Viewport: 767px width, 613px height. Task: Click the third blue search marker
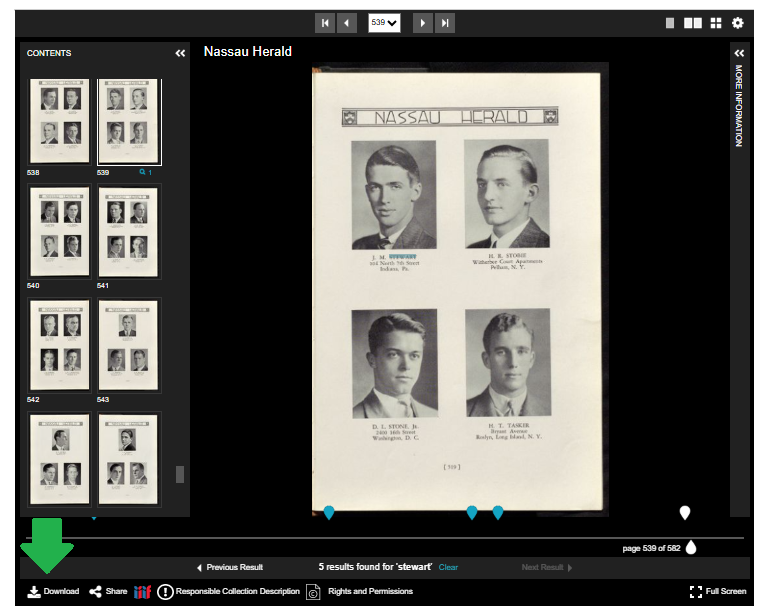(498, 512)
